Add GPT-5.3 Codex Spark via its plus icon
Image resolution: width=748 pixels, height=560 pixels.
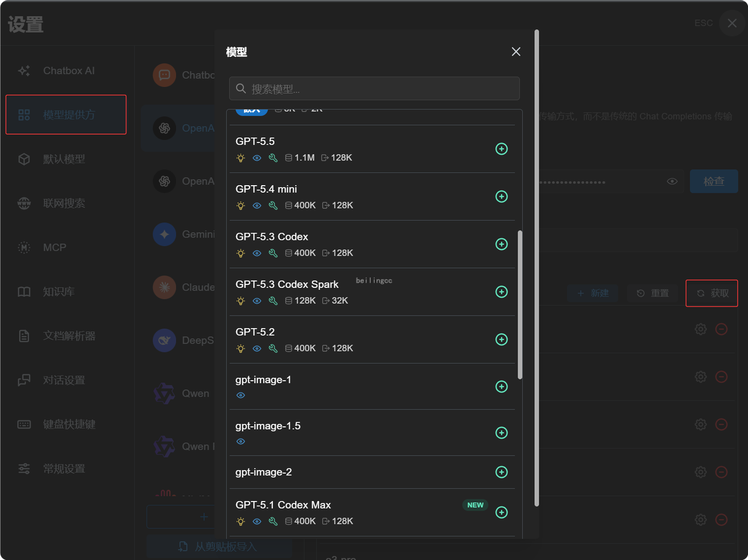(501, 292)
